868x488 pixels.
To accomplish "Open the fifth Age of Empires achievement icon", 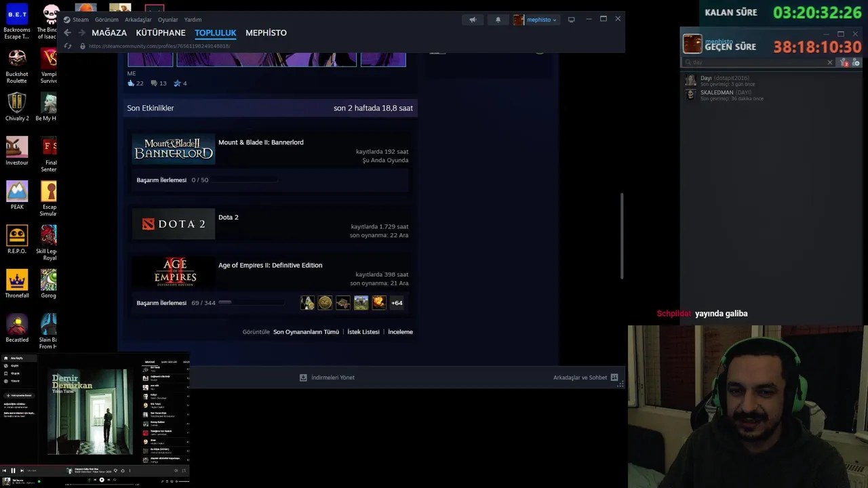I will coord(378,303).
